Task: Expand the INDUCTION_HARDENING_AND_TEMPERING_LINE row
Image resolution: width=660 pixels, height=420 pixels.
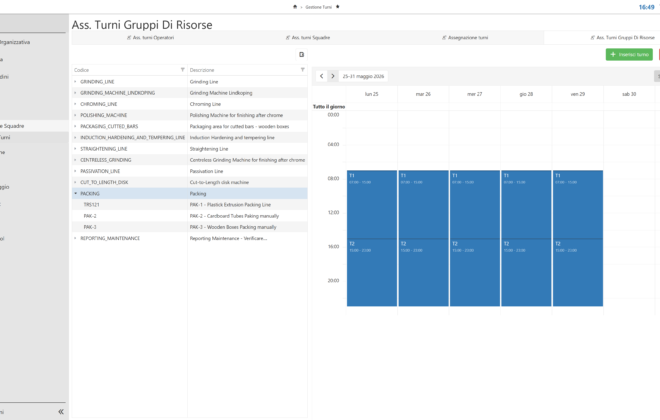Action: (x=75, y=137)
